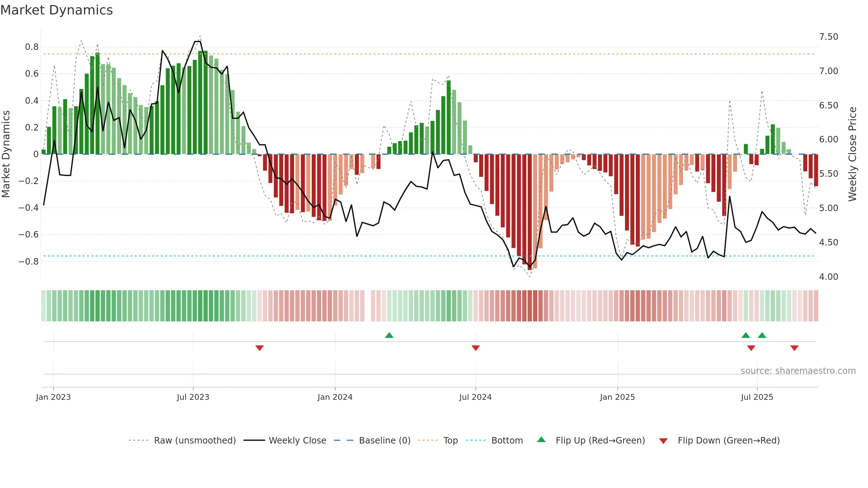Click the 7.50 price tick label

[x=829, y=37]
